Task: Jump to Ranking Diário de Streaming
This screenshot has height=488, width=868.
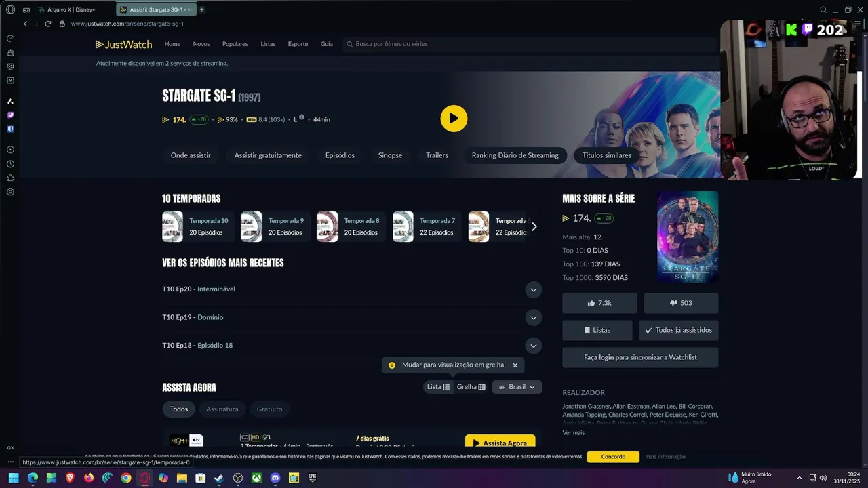Action: coord(515,155)
